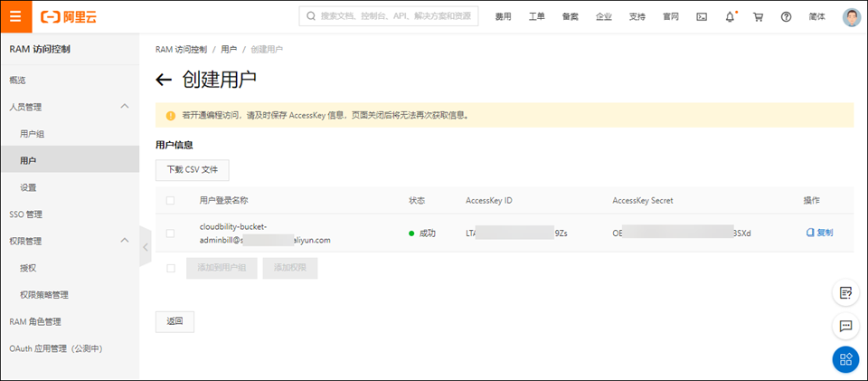Open the Cloud Shell terminal icon
Viewport: 868px width, 381px height.
[x=702, y=16]
